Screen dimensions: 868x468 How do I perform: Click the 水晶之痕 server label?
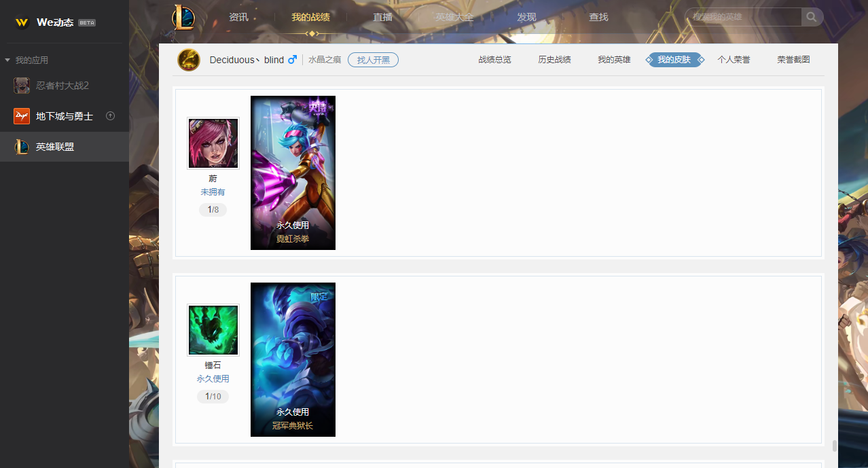(325, 60)
